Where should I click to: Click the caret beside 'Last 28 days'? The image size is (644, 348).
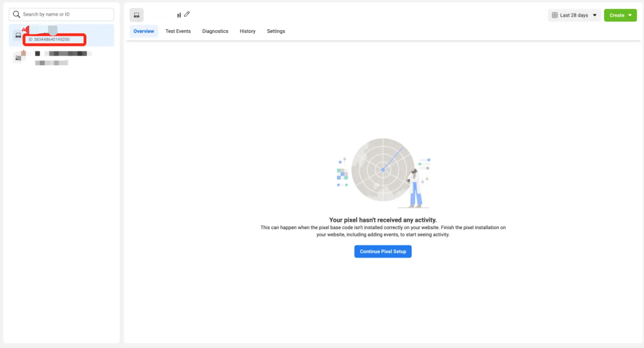click(594, 15)
